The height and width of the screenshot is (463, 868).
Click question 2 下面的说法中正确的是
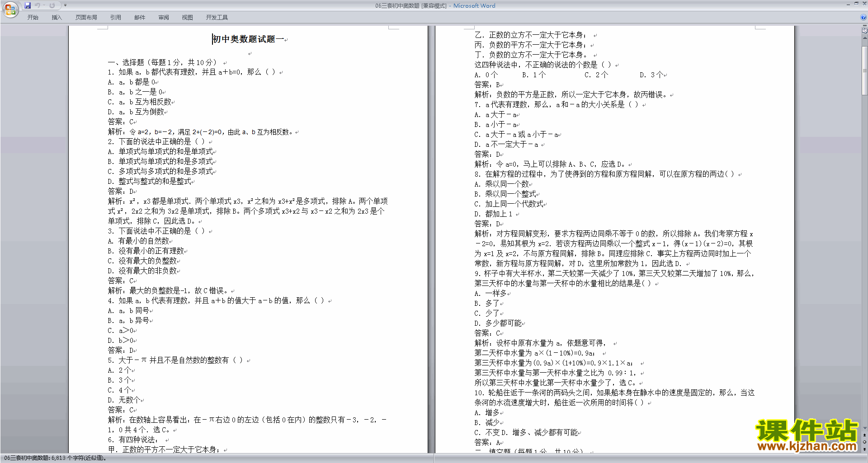click(x=156, y=142)
